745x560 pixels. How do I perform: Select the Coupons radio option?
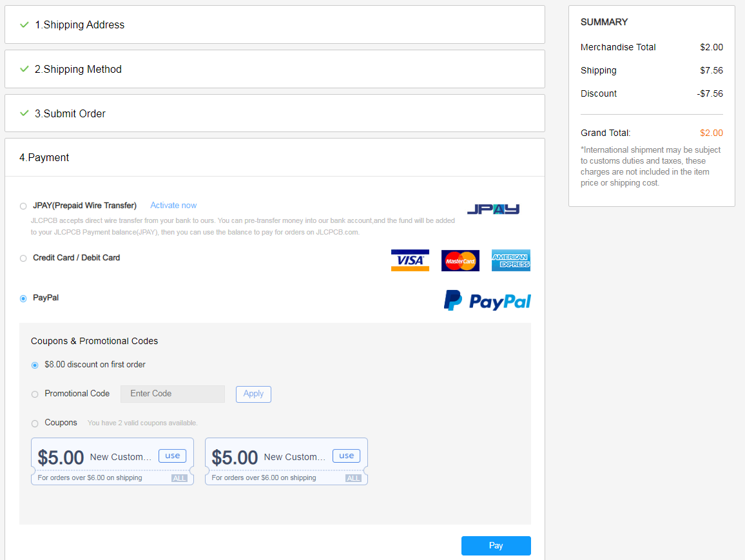point(35,423)
